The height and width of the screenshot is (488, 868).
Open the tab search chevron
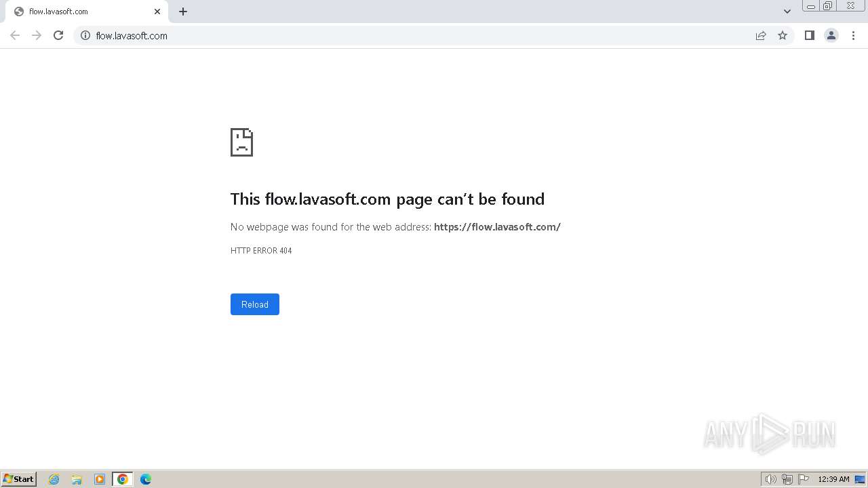pyautogui.click(x=787, y=12)
